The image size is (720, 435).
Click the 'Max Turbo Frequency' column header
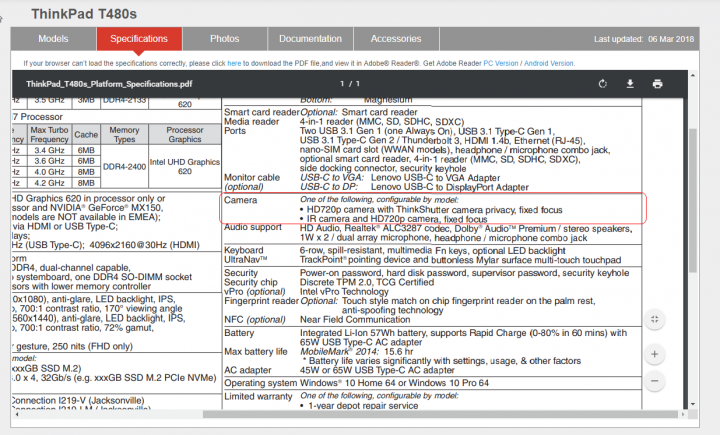pyautogui.click(x=49, y=135)
